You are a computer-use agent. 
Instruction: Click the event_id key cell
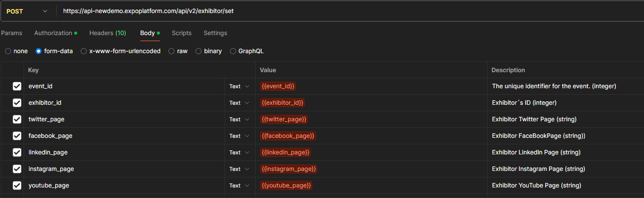pyautogui.click(x=124, y=86)
